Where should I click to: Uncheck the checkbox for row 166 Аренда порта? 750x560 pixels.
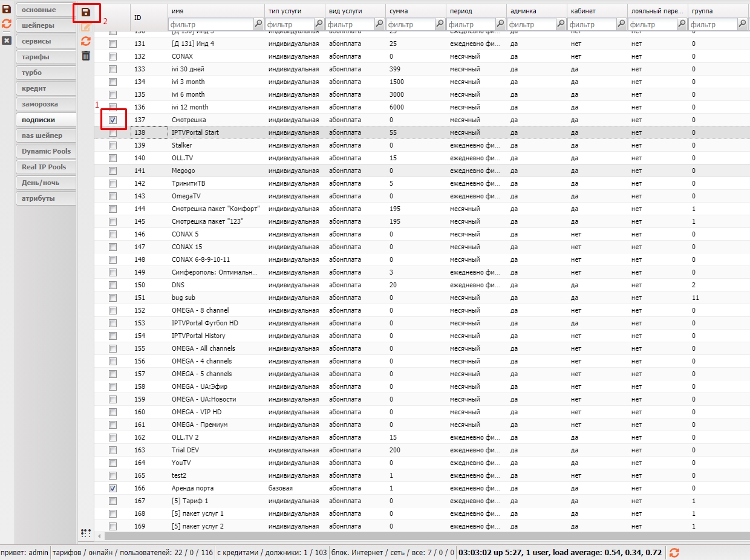(113, 488)
